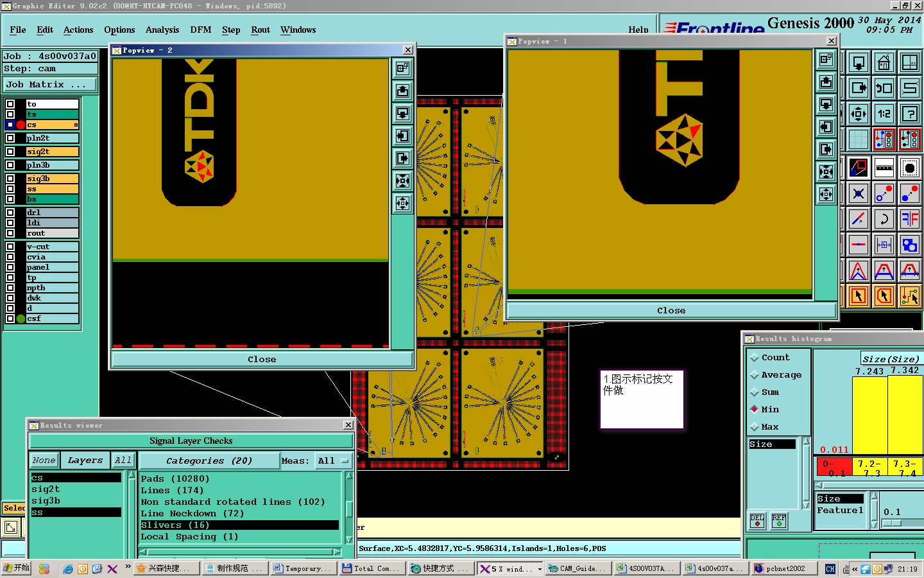Screen dimensions: 924x578
Task: Click the dimension arrows tool icon
Action: [x=884, y=245]
